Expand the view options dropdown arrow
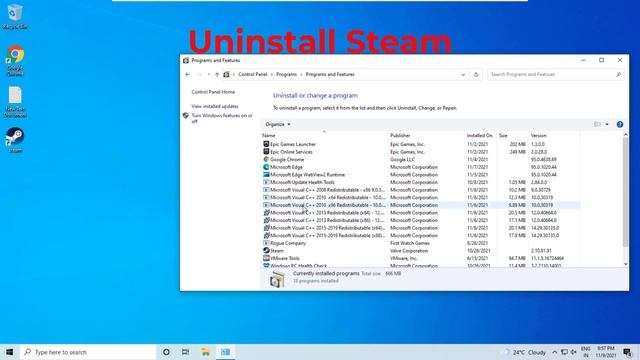 point(607,124)
